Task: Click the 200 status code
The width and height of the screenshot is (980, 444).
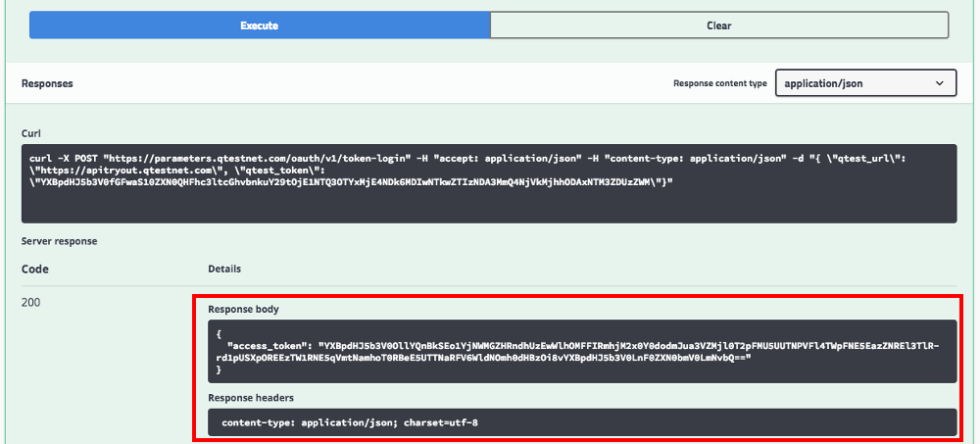Action: [32, 303]
